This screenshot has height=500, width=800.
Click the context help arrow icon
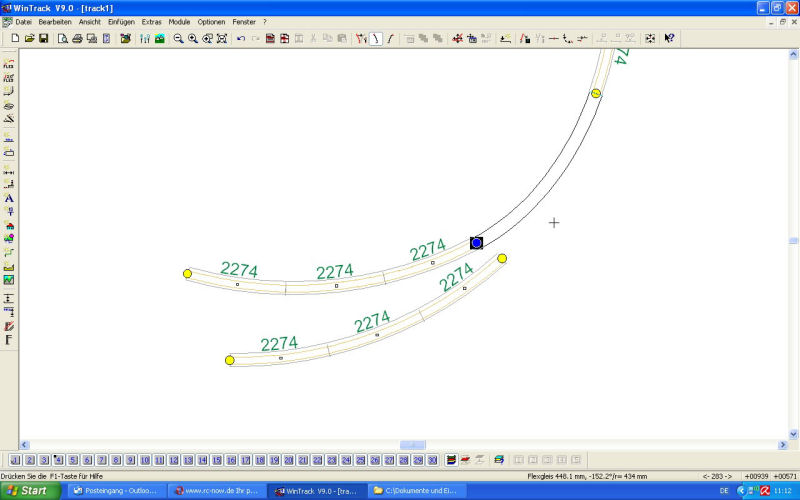669,38
